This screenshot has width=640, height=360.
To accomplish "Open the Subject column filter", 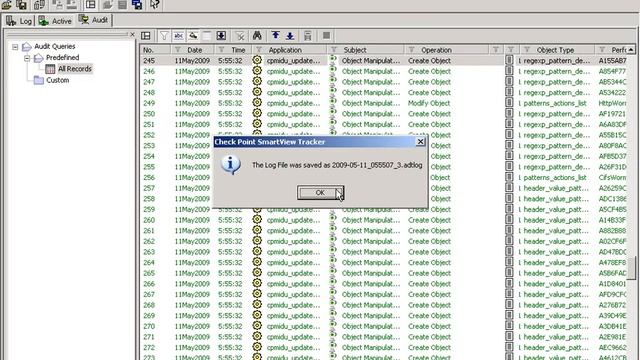I will [x=334, y=50].
